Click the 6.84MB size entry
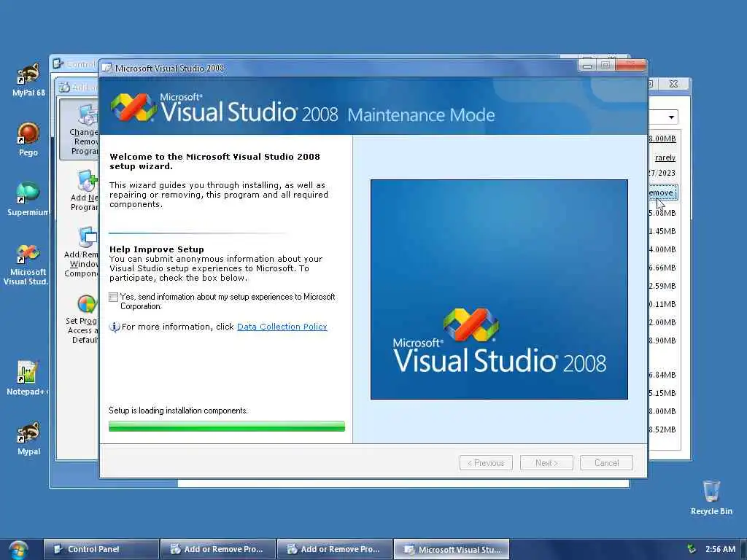The image size is (747, 560). 662,375
